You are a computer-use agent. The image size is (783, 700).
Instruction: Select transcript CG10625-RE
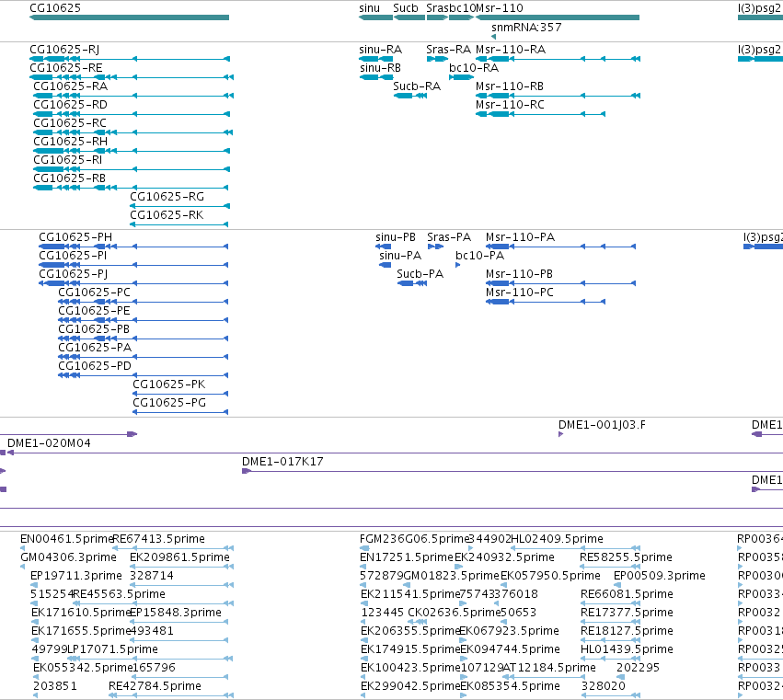tap(132, 77)
